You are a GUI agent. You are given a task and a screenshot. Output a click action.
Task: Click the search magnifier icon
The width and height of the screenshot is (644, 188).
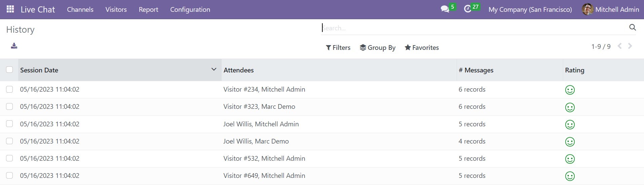(x=632, y=28)
